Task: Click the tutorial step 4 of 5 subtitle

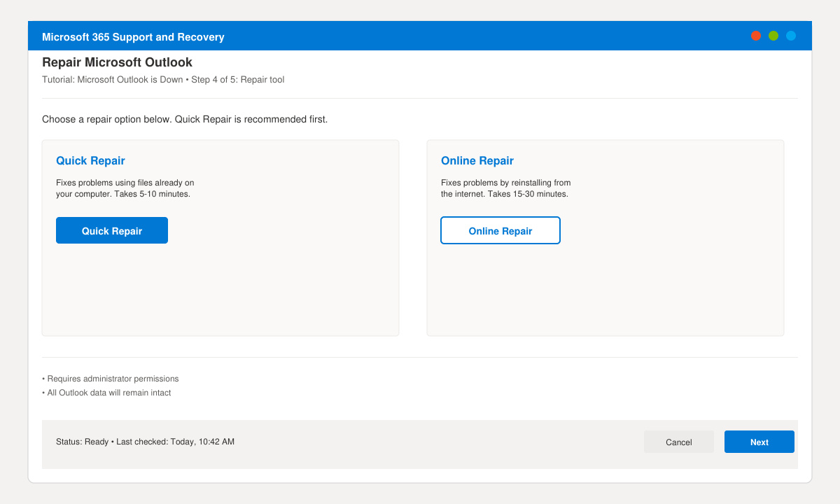Action: [x=163, y=79]
